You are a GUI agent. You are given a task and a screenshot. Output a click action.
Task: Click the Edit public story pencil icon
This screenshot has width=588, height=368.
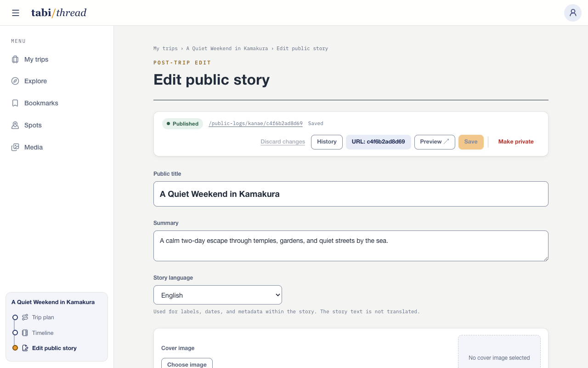tap(25, 348)
